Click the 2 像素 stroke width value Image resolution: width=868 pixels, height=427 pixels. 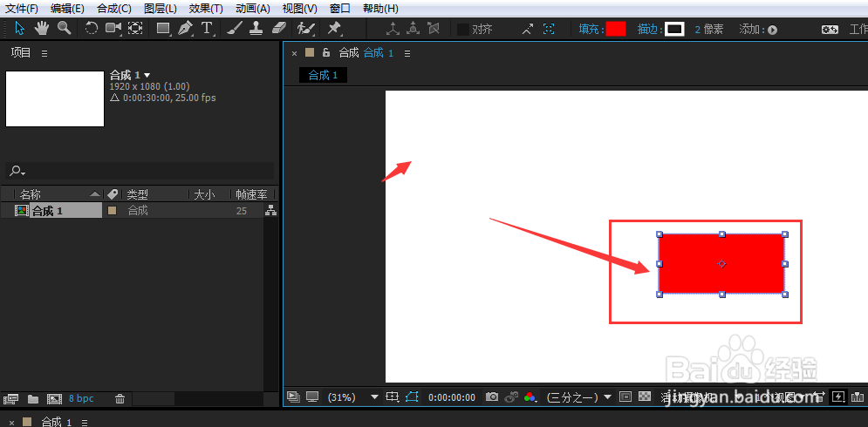[709, 30]
